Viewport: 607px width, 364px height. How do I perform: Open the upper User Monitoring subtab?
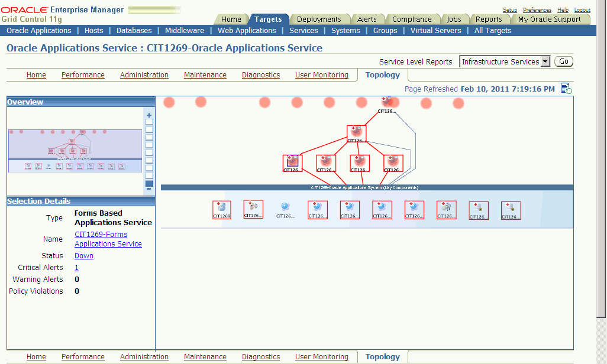pyautogui.click(x=322, y=74)
